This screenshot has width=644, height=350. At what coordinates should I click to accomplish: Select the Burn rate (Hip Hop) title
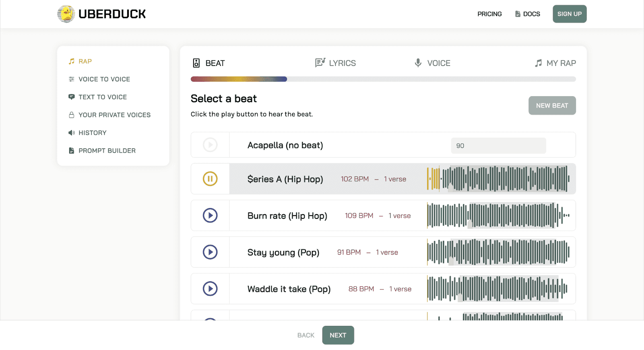[x=287, y=216]
